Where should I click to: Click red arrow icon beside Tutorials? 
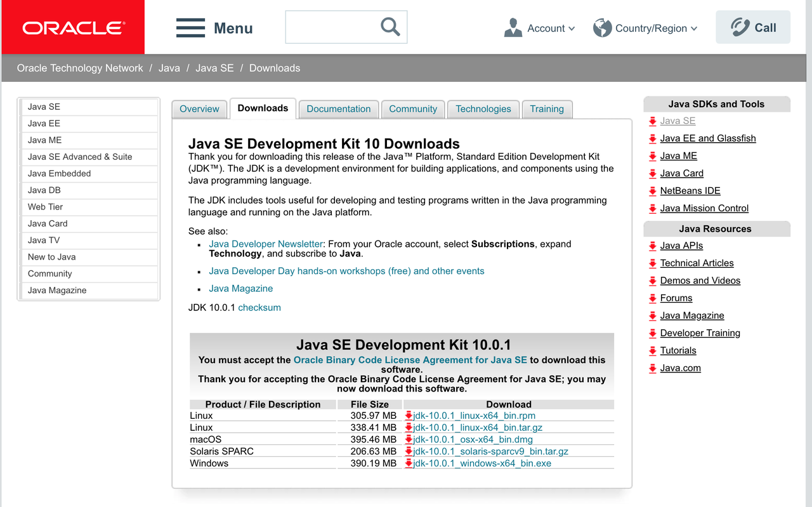coord(652,350)
